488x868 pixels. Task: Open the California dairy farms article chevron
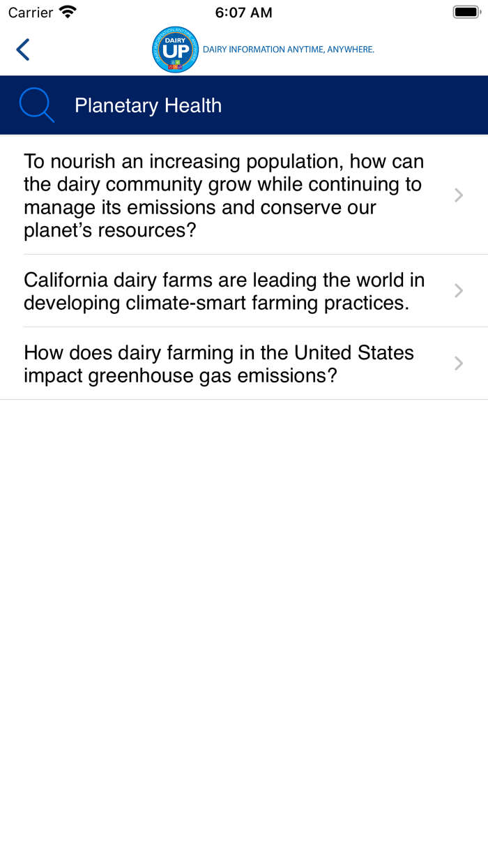point(458,290)
